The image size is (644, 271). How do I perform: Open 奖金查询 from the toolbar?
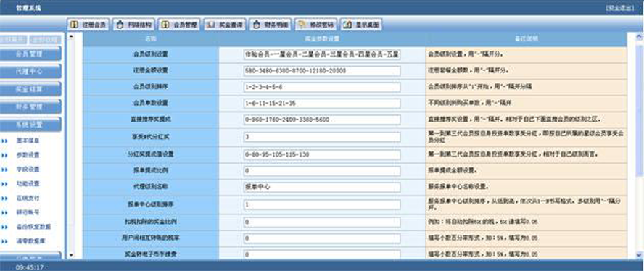[225, 25]
